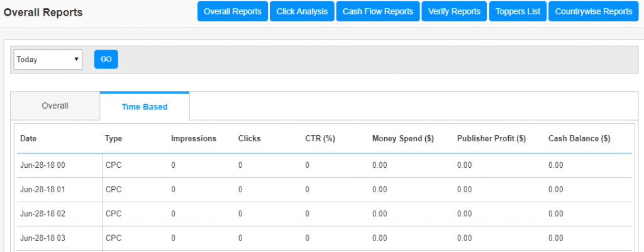Switch to the Overall tab
The image size is (644, 252).
[x=55, y=106]
